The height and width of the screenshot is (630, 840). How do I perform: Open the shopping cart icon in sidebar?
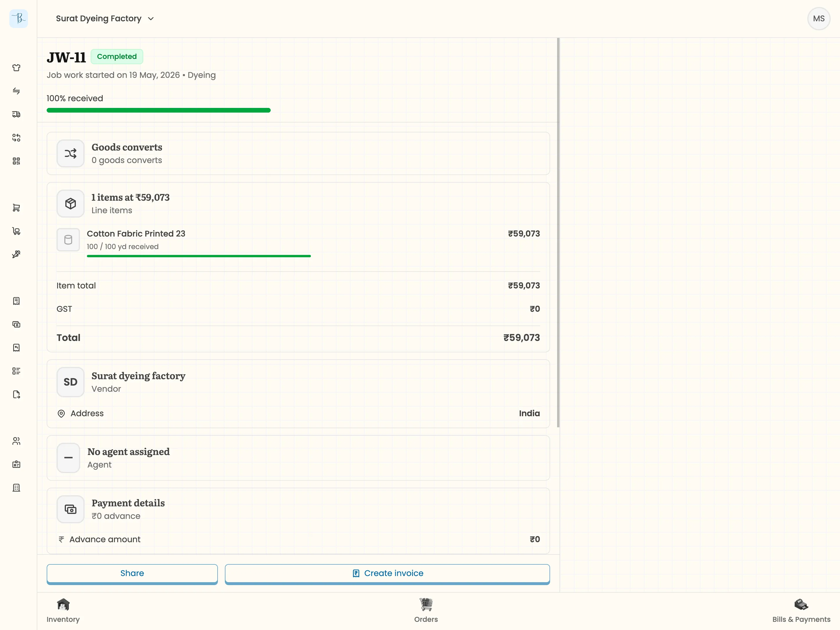click(x=16, y=208)
